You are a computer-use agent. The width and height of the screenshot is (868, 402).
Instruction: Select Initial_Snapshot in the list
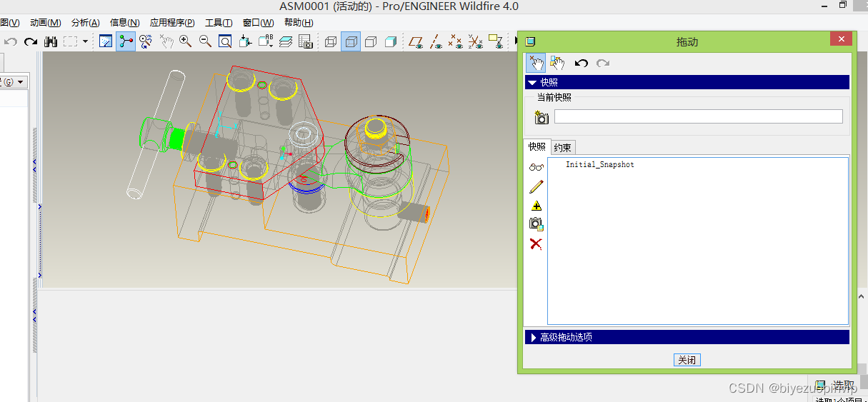pyautogui.click(x=600, y=165)
